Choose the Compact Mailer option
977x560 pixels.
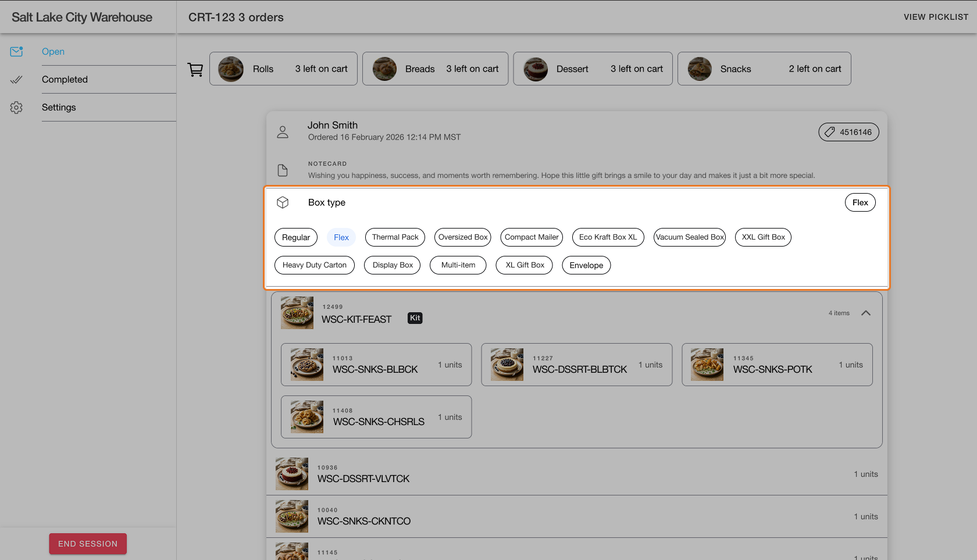tap(532, 237)
